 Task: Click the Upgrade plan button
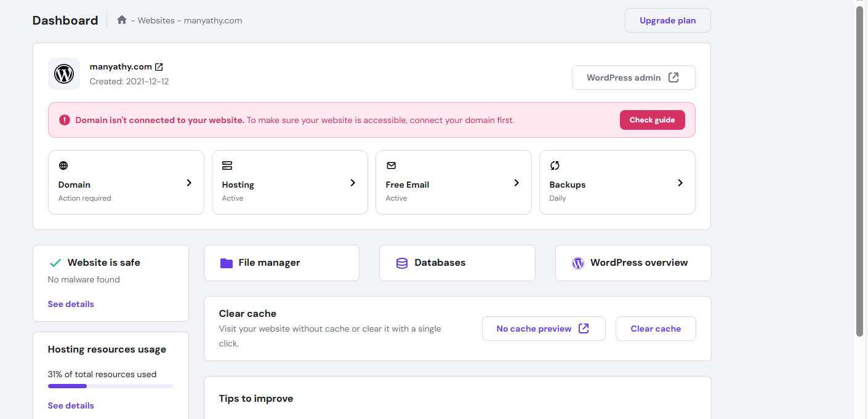pyautogui.click(x=667, y=20)
